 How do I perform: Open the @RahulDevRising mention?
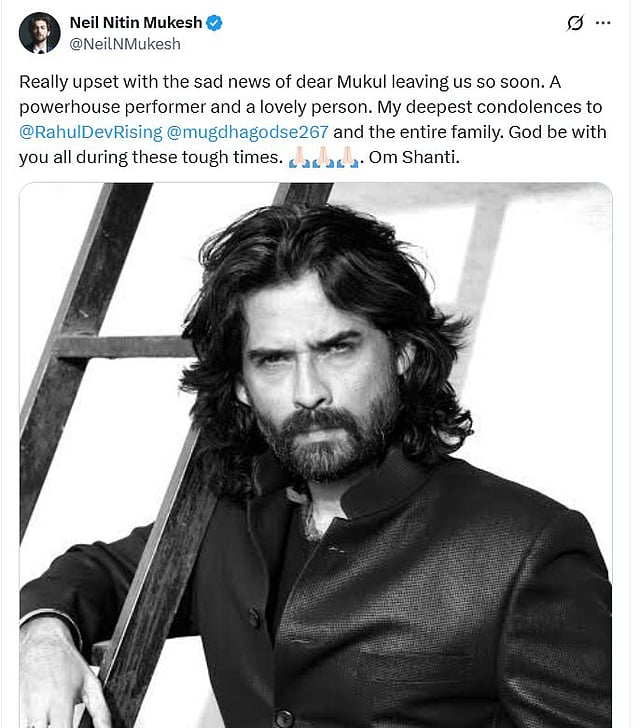(91, 132)
